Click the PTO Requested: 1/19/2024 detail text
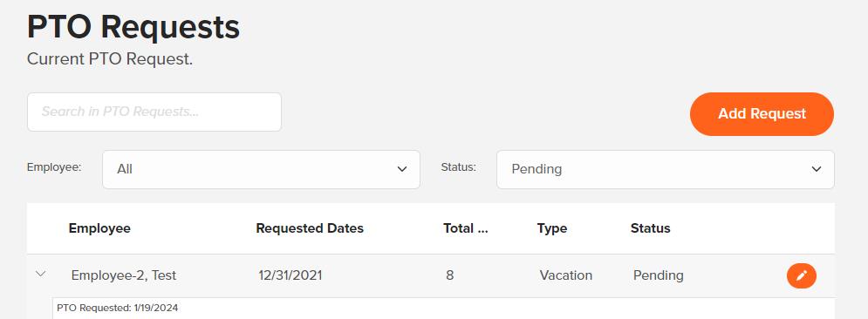Image resolution: width=868 pixels, height=319 pixels. pos(118,308)
